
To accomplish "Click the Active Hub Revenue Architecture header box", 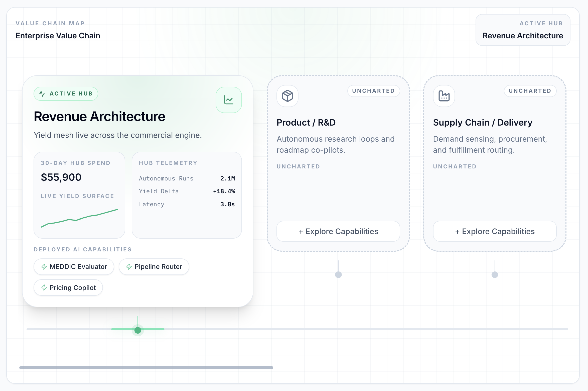I will pyautogui.click(x=523, y=30).
